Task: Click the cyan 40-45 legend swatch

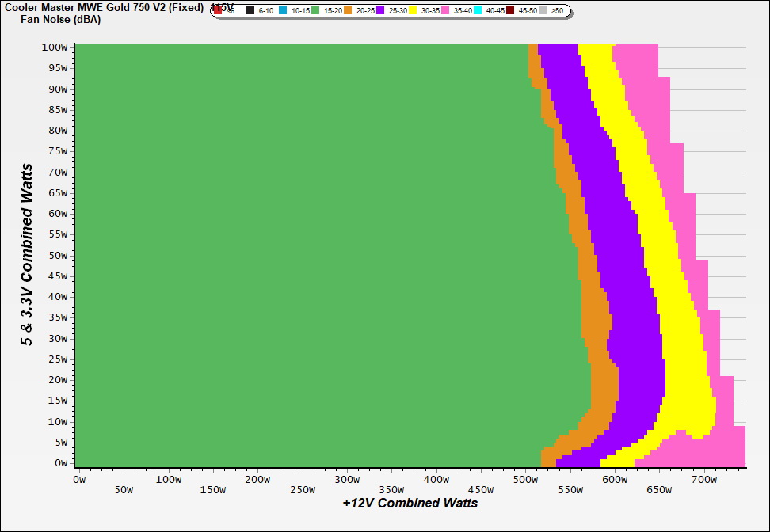Action: click(478, 11)
